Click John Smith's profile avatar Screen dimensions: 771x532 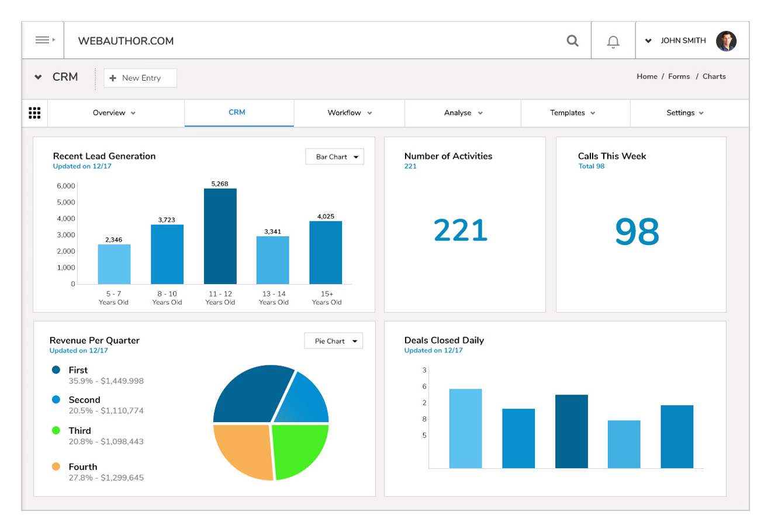coord(725,41)
